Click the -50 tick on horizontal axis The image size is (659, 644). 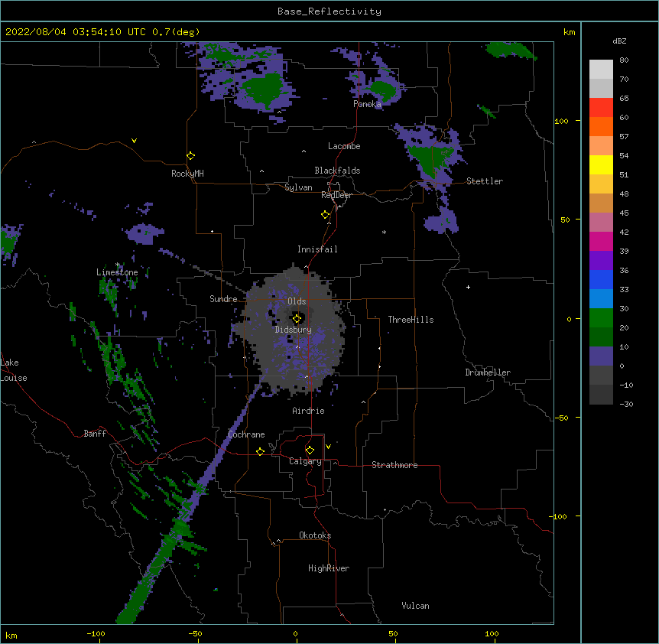[x=196, y=633]
